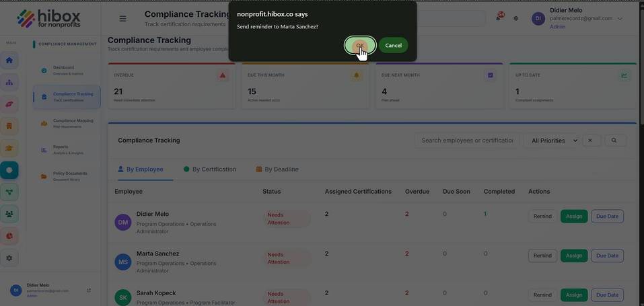Open the Compliance Mapping menu item

tap(67, 123)
